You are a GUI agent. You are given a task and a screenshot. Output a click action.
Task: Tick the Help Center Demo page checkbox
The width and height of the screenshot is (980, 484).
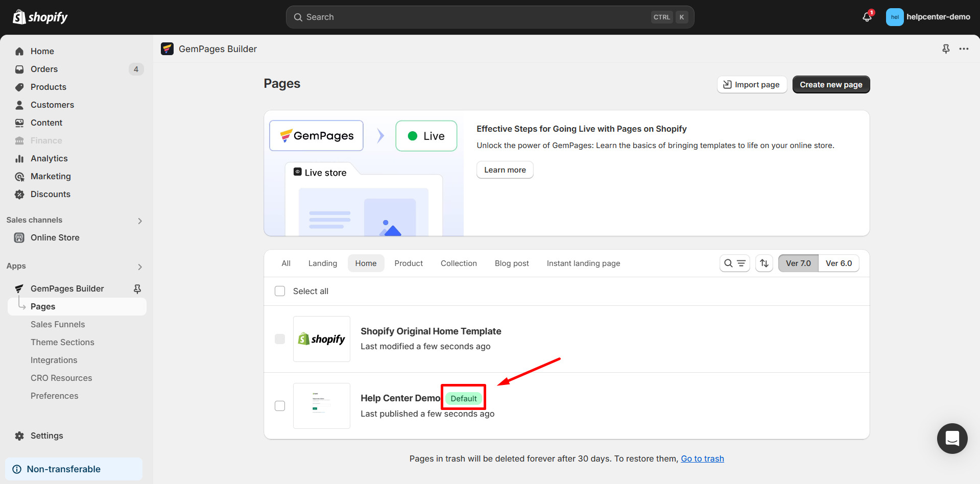(280, 406)
